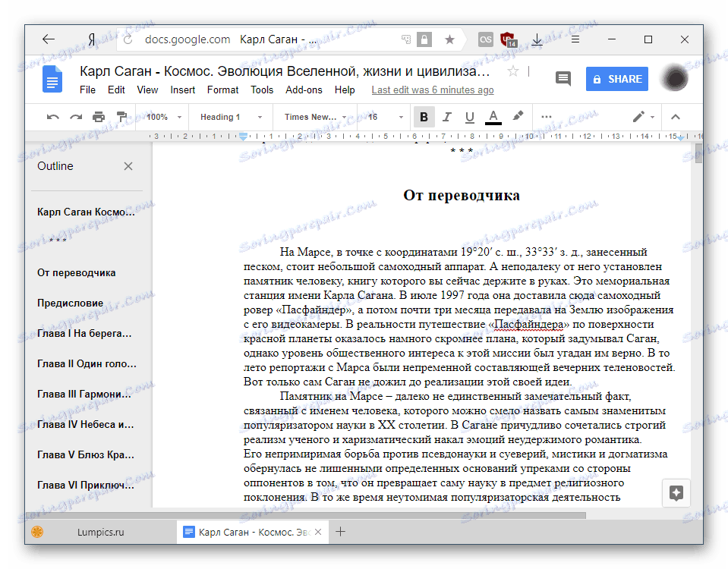
Task: Jump to 'Глава III Гармони...' outline entry
Action: pyautogui.click(x=84, y=394)
